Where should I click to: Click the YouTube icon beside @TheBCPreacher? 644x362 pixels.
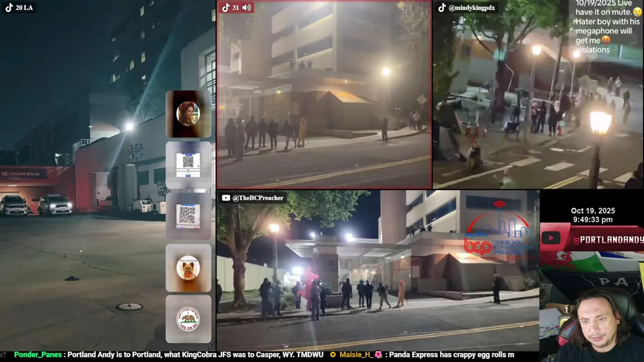coord(226,198)
